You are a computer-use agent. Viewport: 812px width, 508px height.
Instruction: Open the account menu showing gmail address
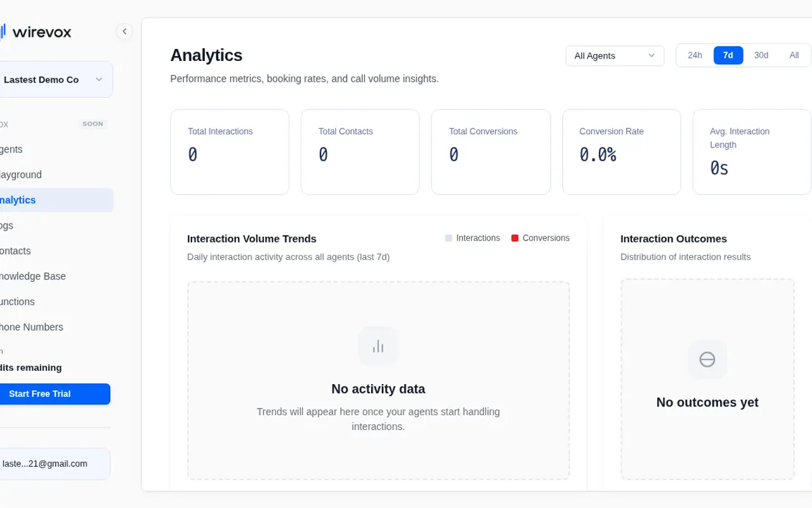pos(55,464)
